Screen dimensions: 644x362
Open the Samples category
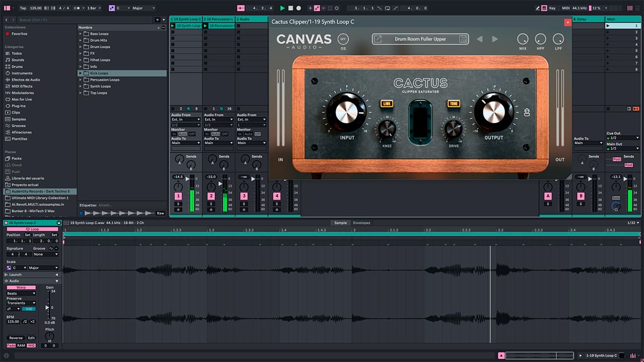coord(19,119)
